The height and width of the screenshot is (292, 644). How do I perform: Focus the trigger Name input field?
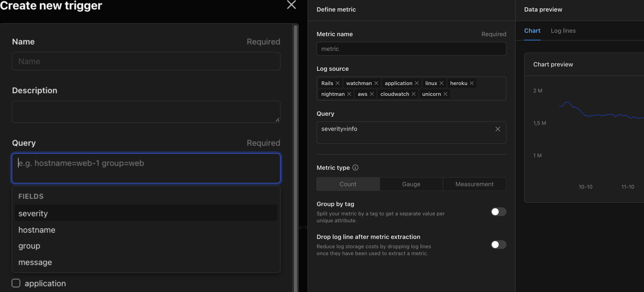(x=146, y=61)
